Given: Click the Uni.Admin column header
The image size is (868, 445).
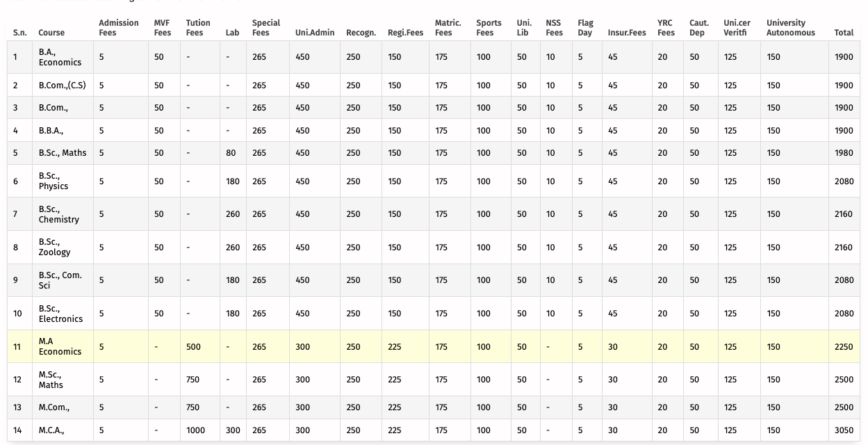Looking at the screenshot, I should point(315,33).
